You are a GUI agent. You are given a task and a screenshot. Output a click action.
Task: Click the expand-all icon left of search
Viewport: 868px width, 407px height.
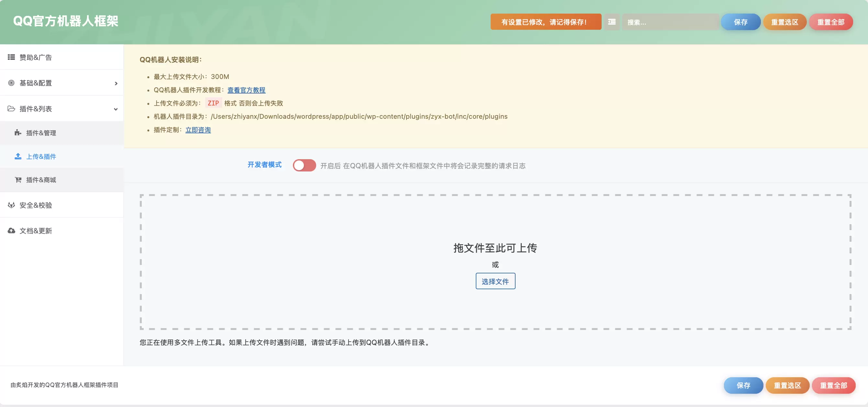(612, 22)
